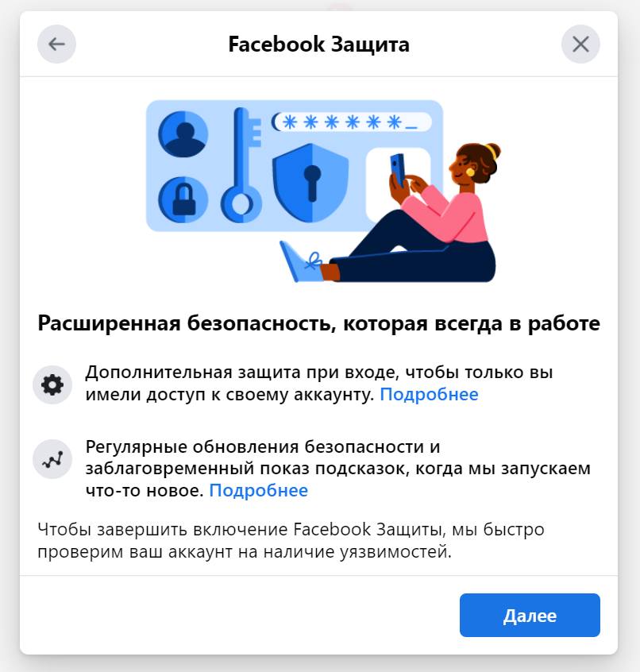640x672 pixels.
Task: Click the Расширенная безопасность heading
Action: point(318,323)
